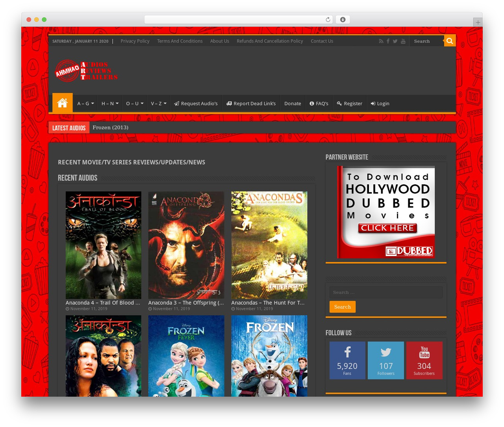Open Anaconda 3 The Offspring poster
This screenshot has width=504, height=427.
[x=186, y=245]
